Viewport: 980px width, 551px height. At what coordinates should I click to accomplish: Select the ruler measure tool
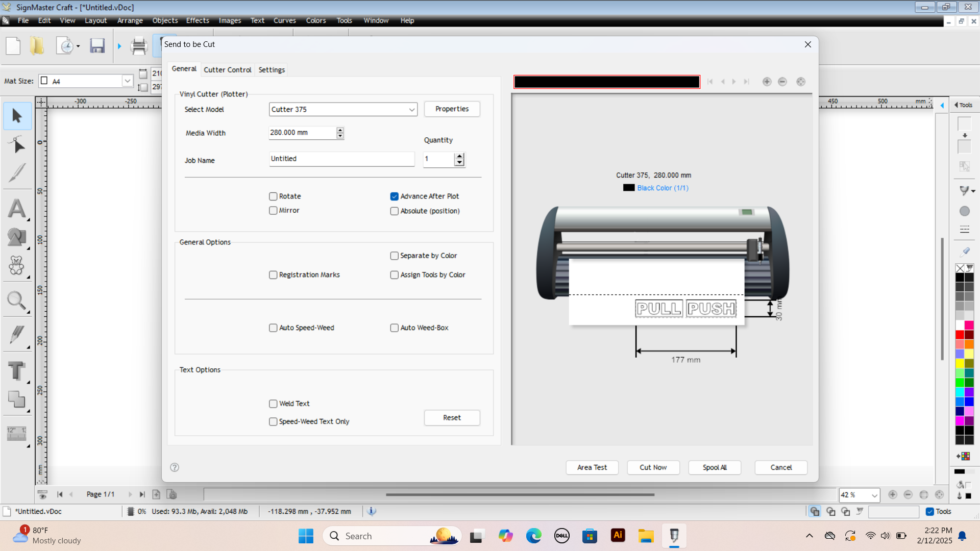(17, 434)
